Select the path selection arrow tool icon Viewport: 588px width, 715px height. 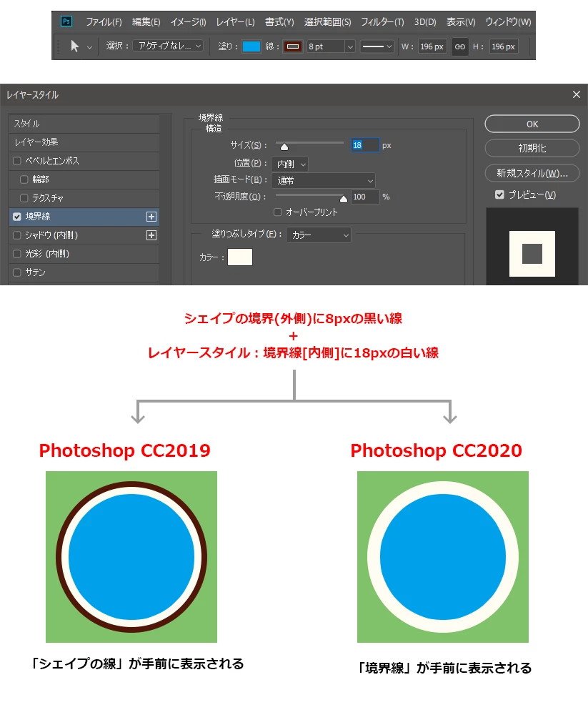point(75,46)
